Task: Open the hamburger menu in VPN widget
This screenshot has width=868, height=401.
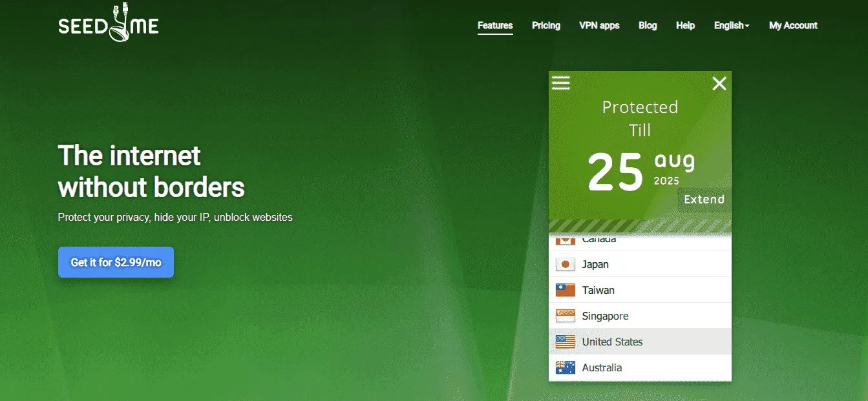Action: click(561, 83)
